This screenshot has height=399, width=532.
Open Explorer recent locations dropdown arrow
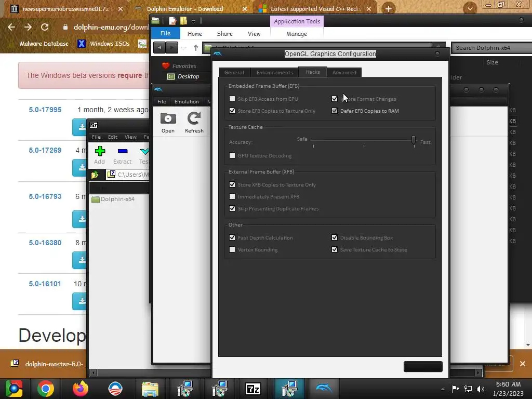pyautogui.click(x=183, y=48)
